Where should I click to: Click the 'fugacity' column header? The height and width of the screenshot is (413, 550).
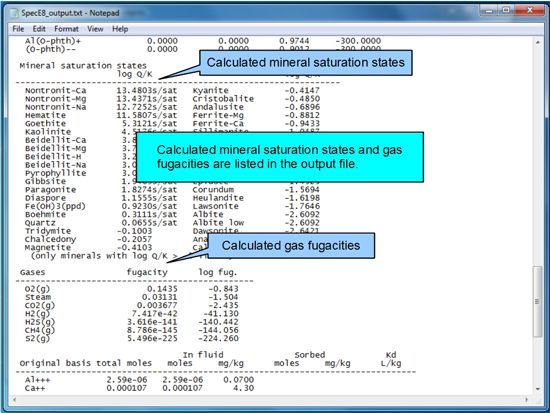[147, 272]
